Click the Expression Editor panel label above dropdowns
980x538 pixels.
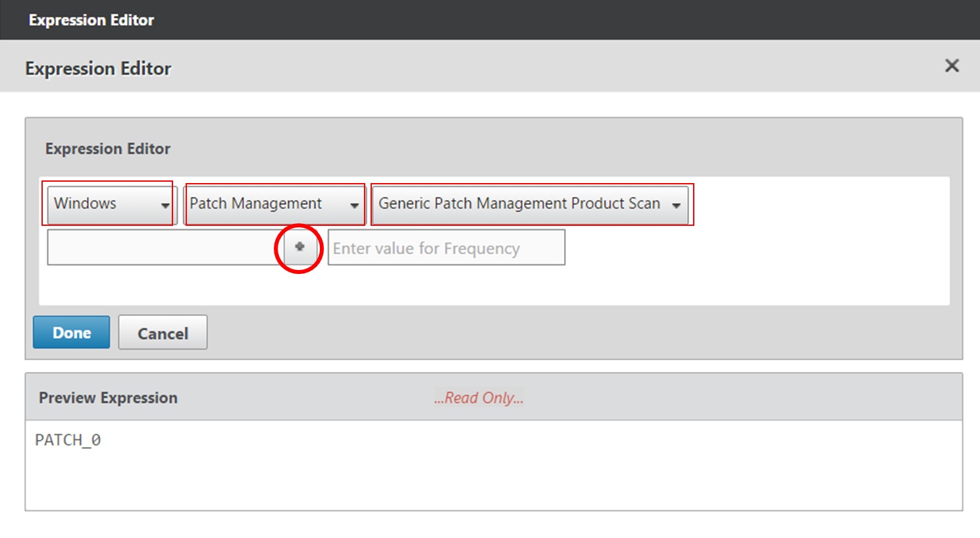coord(108,149)
